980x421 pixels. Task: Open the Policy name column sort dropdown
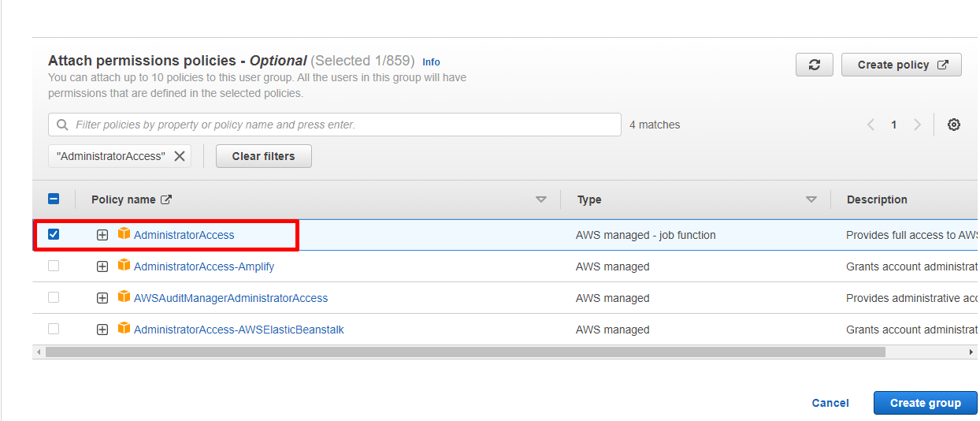click(x=540, y=199)
